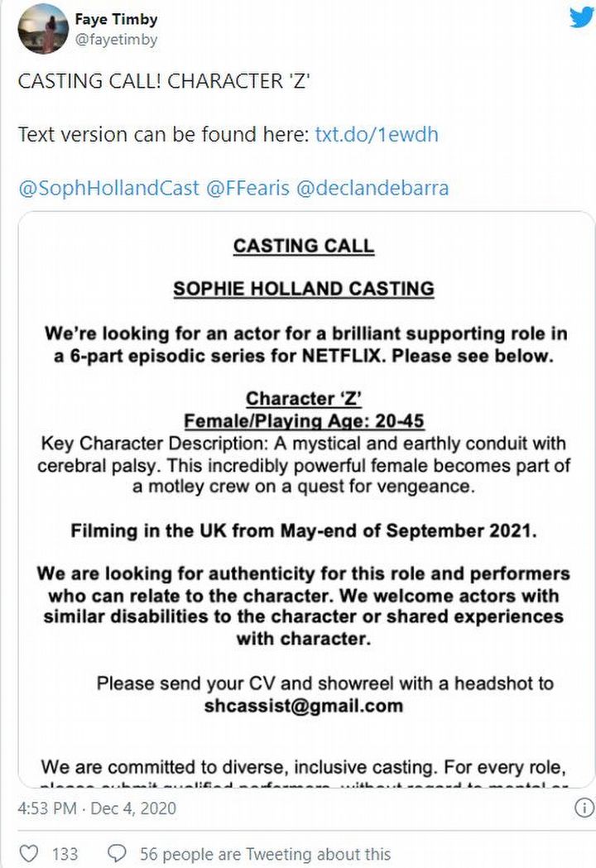Click the tweet text 'CASTING CALL! CHARACTER Z'
Viewport: 596px width, 868px height.
tap(164, 81)
